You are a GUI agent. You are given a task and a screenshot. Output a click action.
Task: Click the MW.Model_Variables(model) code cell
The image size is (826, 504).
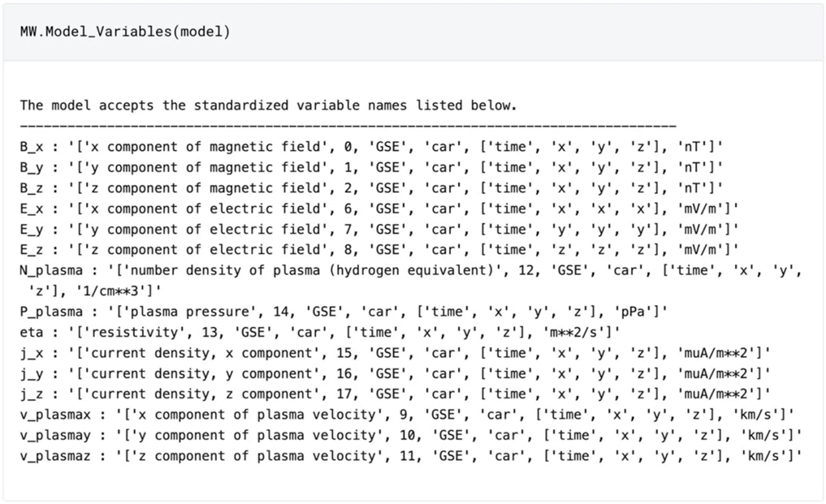click(125, 32)
